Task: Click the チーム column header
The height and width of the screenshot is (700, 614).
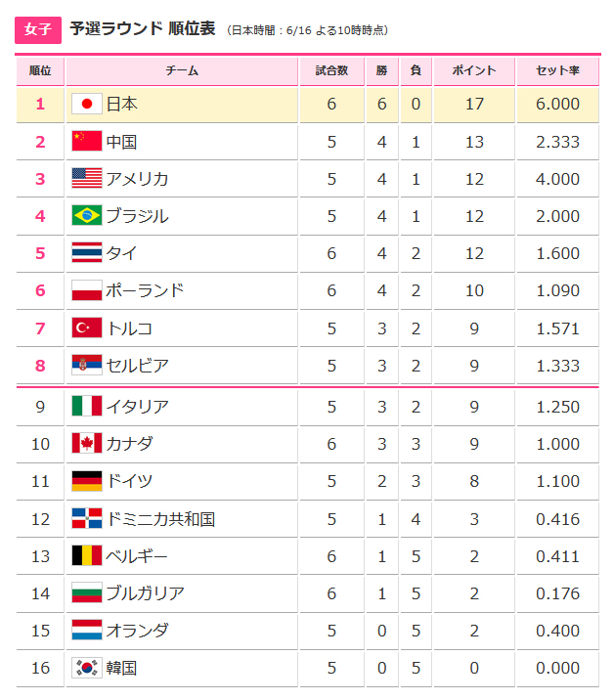Action: tap(182, 70)
